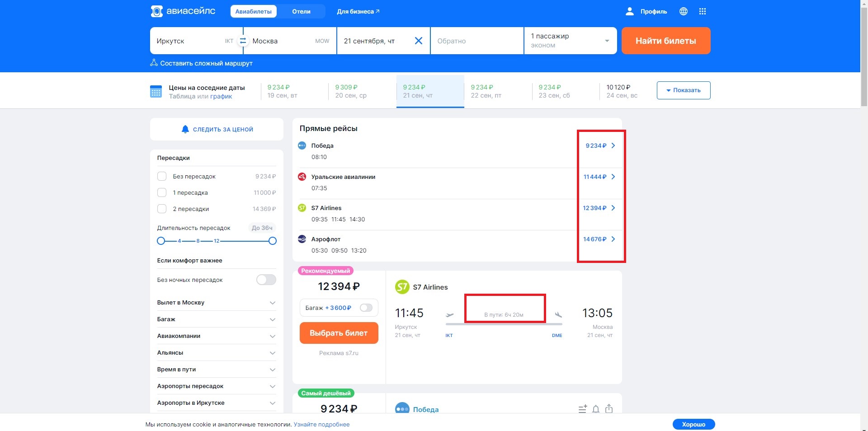Click the Ural Airlines logo icon
Viewport: 868px width, 431px height.
(x=302, y=177)
